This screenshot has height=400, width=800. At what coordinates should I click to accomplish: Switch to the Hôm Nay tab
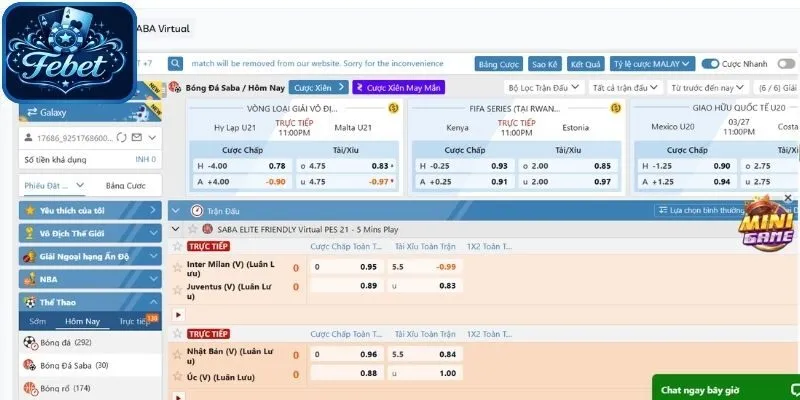(x=82, y=321)
